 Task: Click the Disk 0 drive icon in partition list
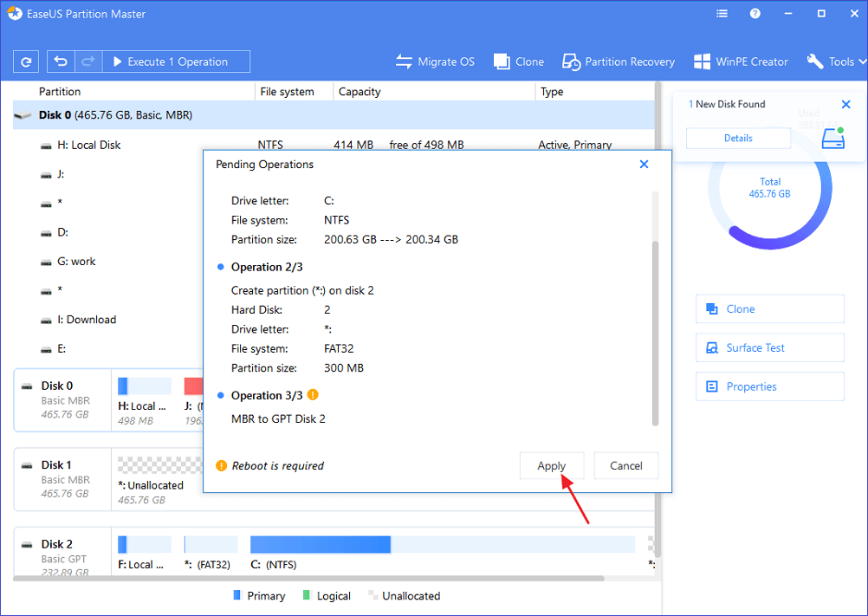(x=23, y=116)
